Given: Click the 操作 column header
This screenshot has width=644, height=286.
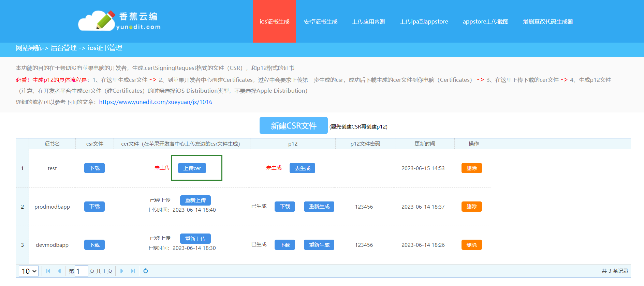Looking at the screenshot, I should pyautogui.click(x=474, y=144).
